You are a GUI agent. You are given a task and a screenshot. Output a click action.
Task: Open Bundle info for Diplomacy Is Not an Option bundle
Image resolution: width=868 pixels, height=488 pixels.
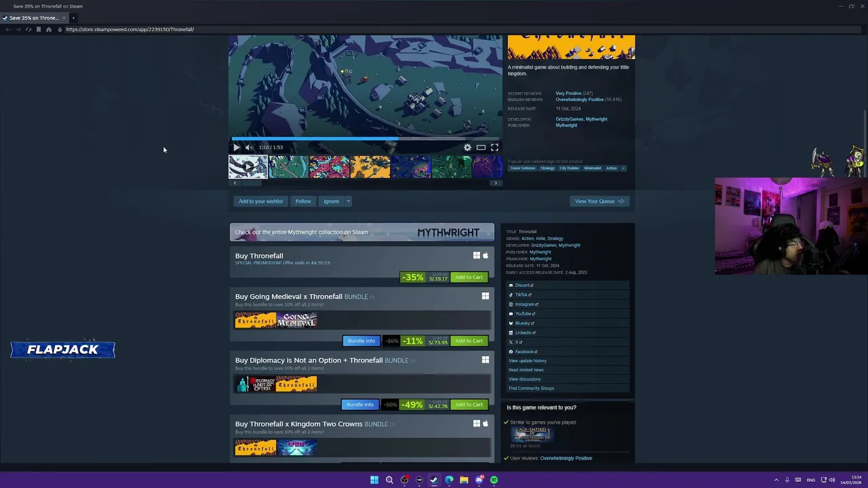coord(359,405)
